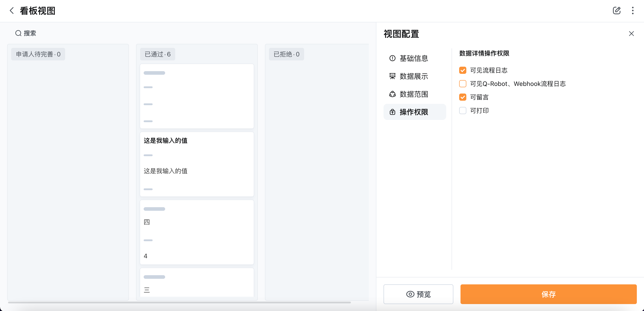Click the horizontal scrollbar under the board
This screenshot has height=311, width=644.
pyautogui.click(x=179, y=302)
